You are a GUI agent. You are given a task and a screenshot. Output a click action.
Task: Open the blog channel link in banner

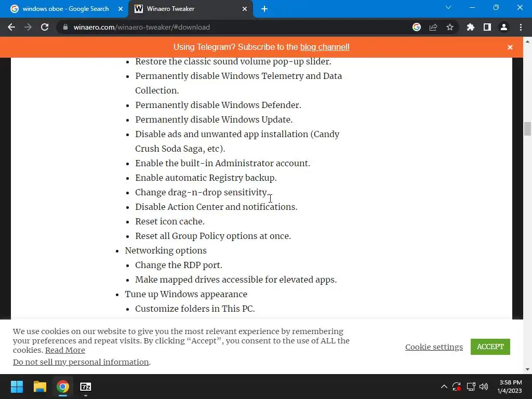(325, 47)
